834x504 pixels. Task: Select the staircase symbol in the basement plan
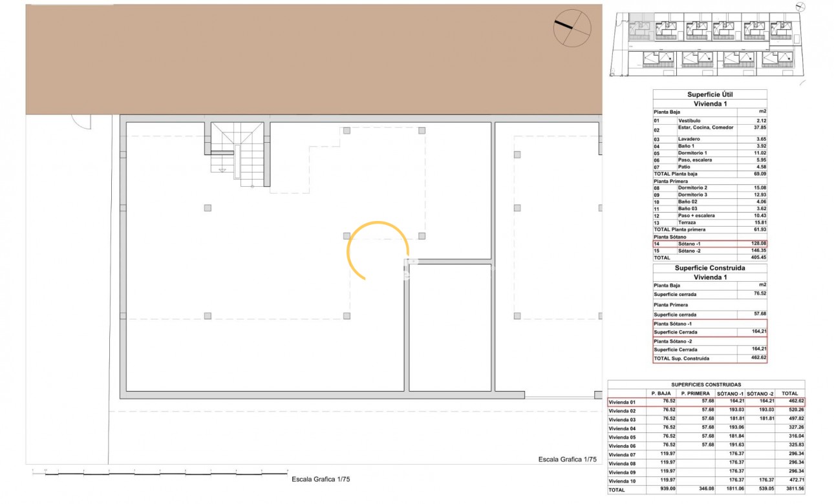point(237,154)
